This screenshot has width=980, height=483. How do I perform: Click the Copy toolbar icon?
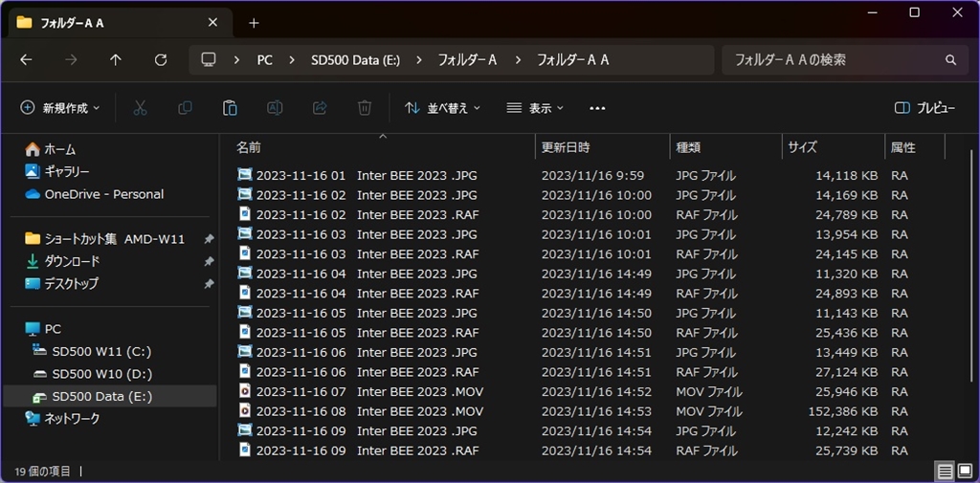pyautogui.click(x=185, y=108)
